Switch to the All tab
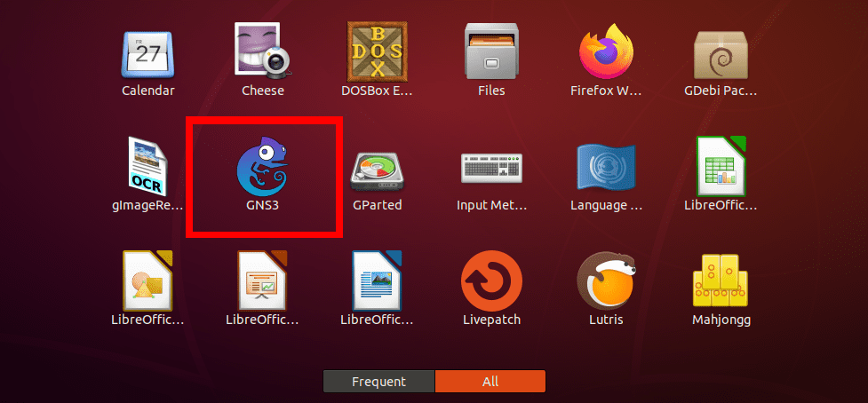The height and width of the screenshot is (403, 868). click(490, 382)
